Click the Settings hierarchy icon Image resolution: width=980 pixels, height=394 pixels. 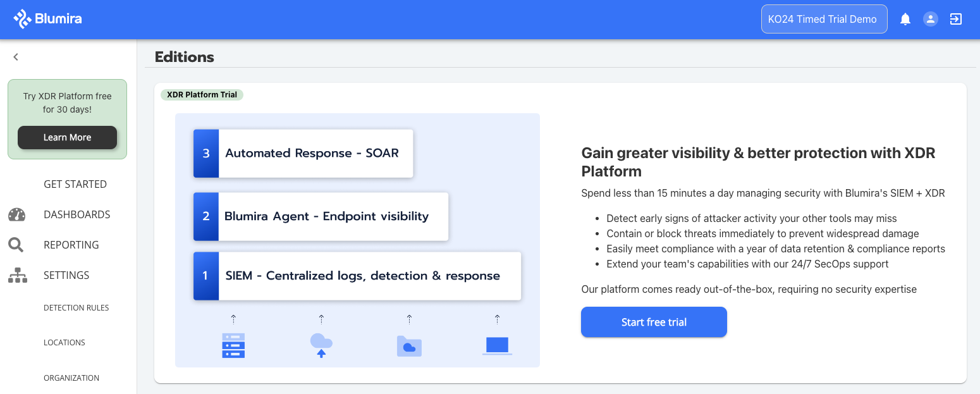(x=17, y=275)
